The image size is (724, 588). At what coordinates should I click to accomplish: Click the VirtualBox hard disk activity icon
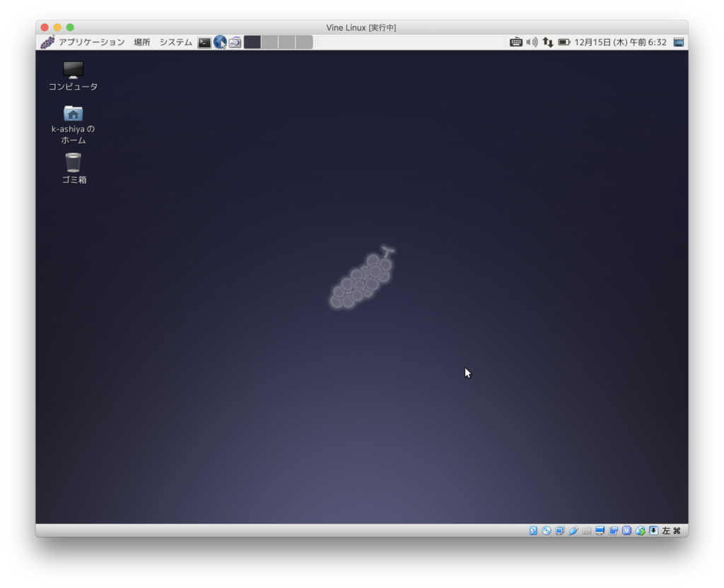(x=533, y=530)
